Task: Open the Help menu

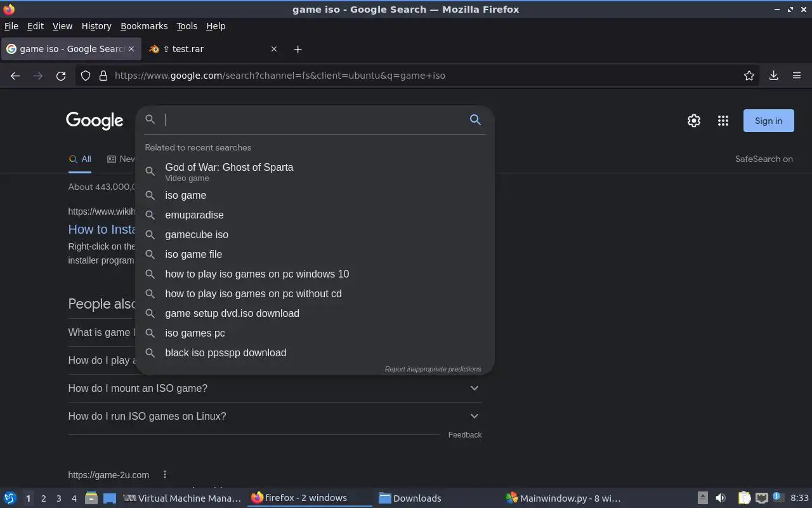Action: point(216,26)
